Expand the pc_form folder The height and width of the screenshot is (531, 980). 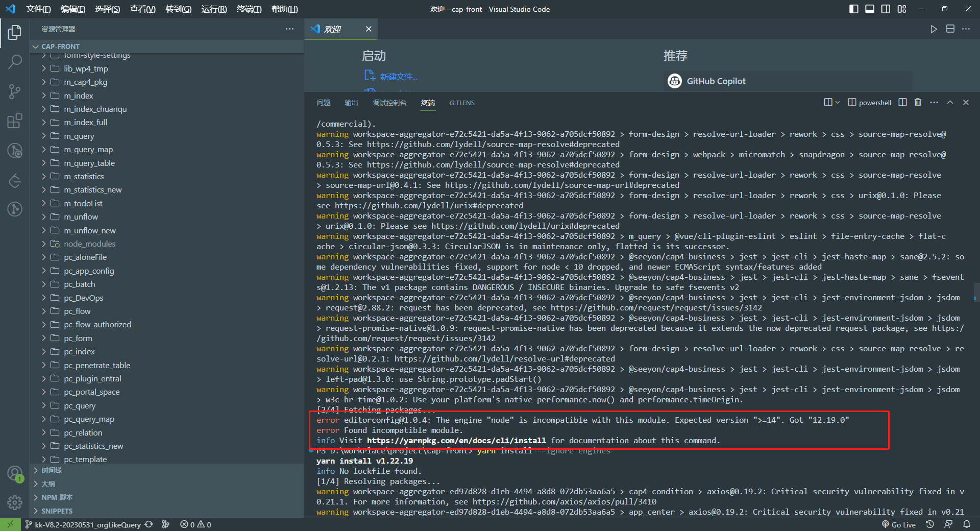tap(78, 338)
